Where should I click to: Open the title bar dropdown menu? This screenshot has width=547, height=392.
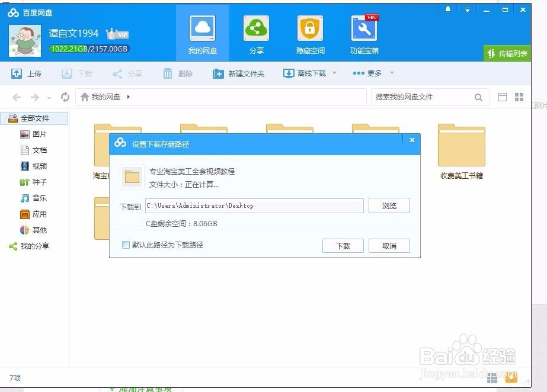(468, 9)
